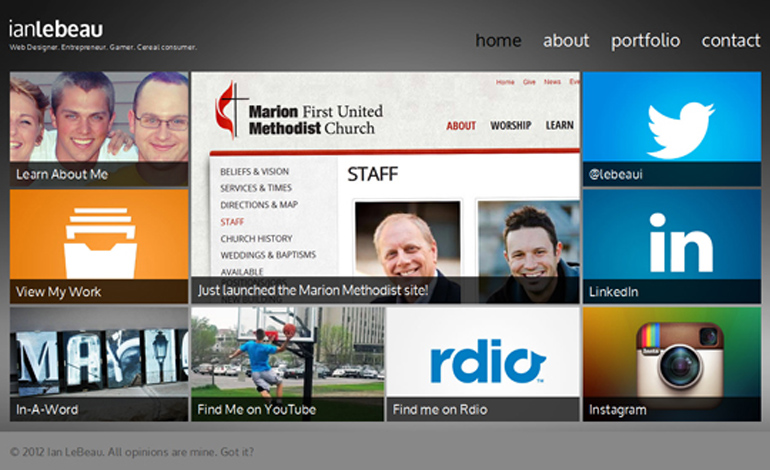
Task: Click the red STAFF sidebar entry
Action: (x=232, y=222)
